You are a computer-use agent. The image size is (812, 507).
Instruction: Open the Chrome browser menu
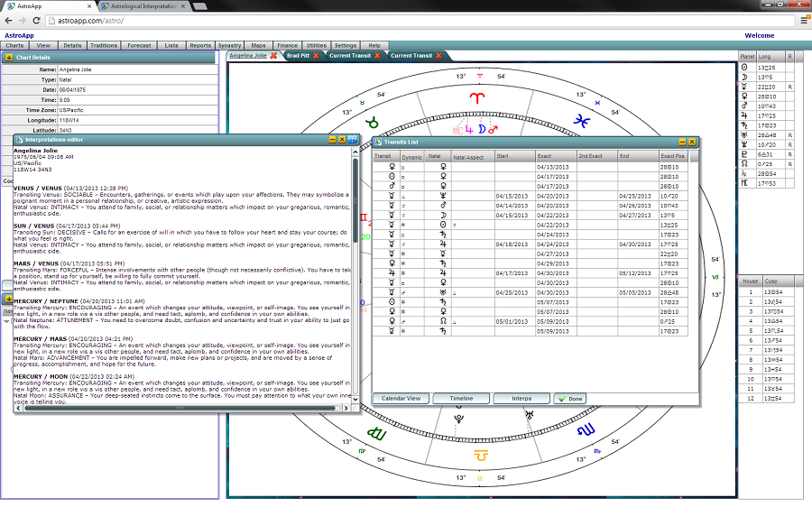pos(803,20)
